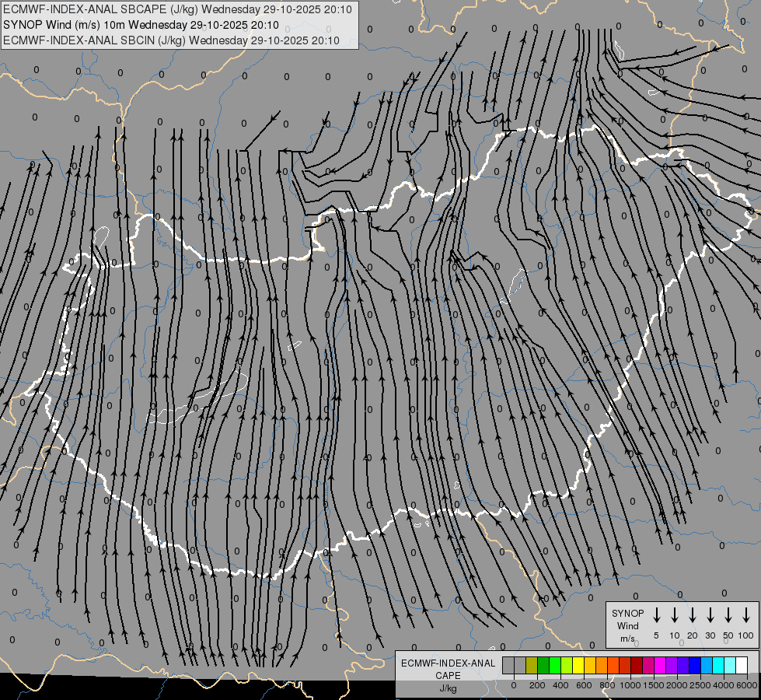Screen dimensions: 761x700
Task: Click the 30 m/s wind arrow legend icon
Action: (x=710, y=615)
